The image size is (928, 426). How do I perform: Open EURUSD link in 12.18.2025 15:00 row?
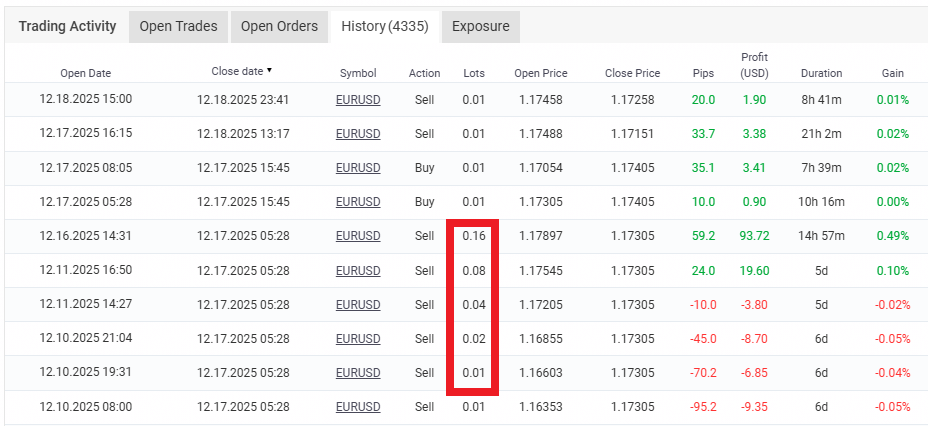click(358, 100)
